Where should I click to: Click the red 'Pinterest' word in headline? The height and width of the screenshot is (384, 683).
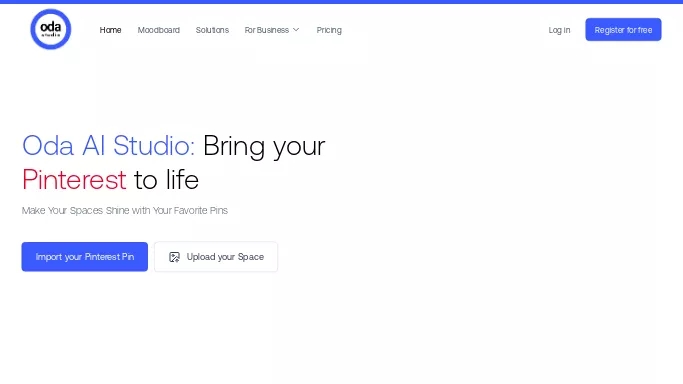pos(74,179)
